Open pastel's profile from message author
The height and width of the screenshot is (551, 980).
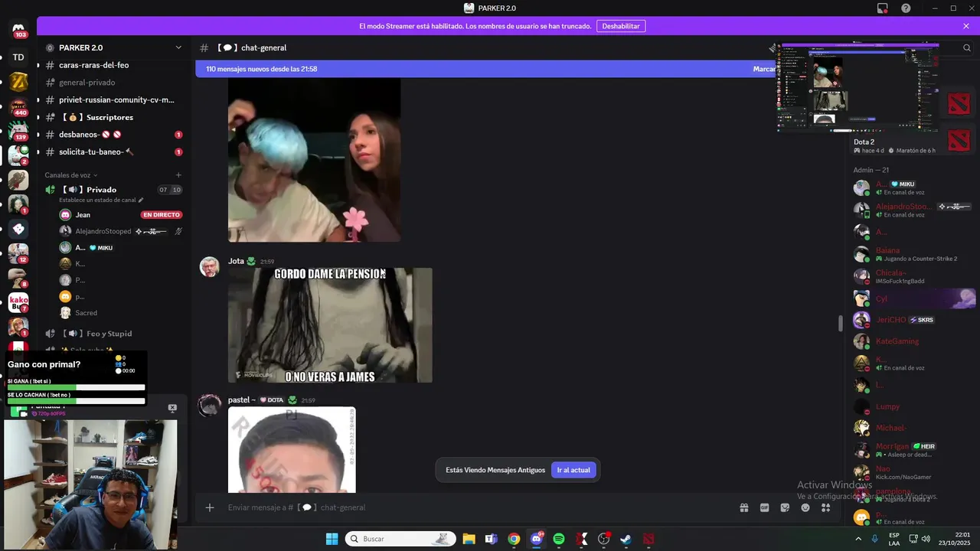click(x=241, y=400)
